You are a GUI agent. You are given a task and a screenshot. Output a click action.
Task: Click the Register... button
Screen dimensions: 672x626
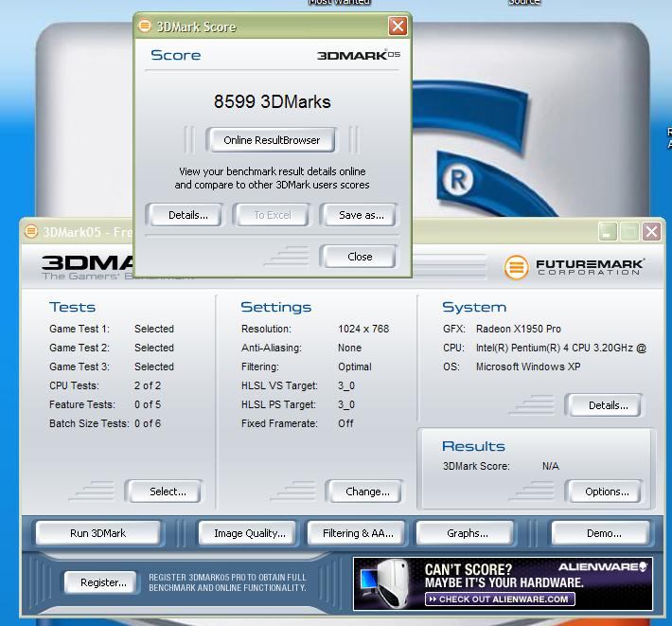[x=102, y=582]
